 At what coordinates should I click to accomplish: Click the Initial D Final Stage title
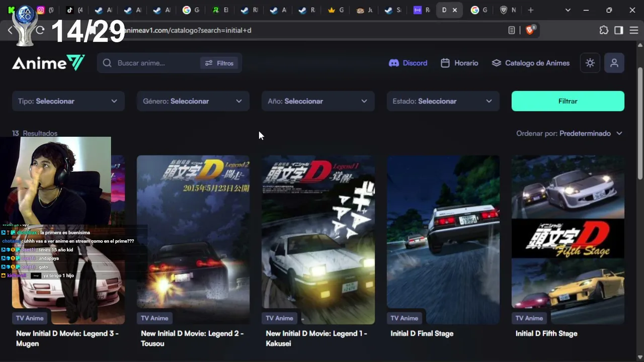click(422, 333)
